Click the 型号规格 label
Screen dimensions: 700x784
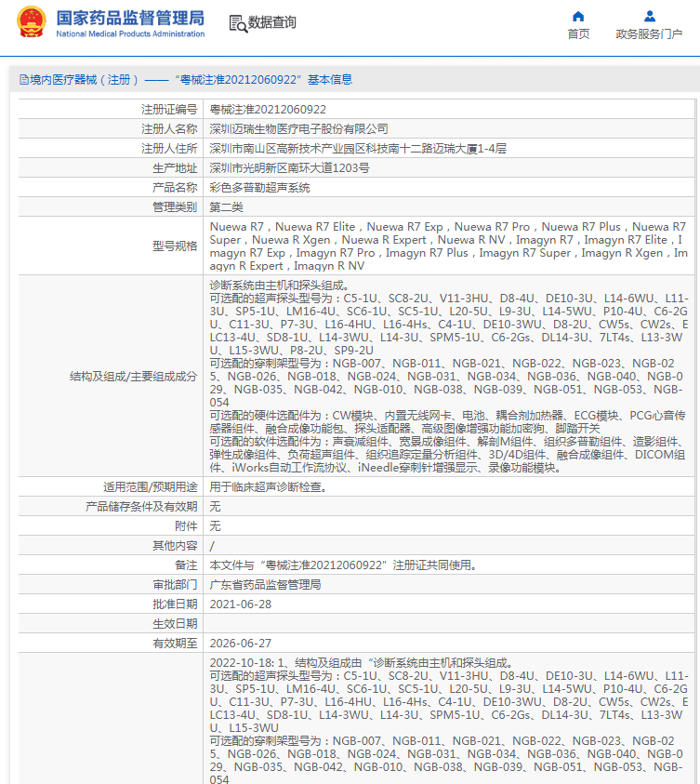tap(175, 246)
